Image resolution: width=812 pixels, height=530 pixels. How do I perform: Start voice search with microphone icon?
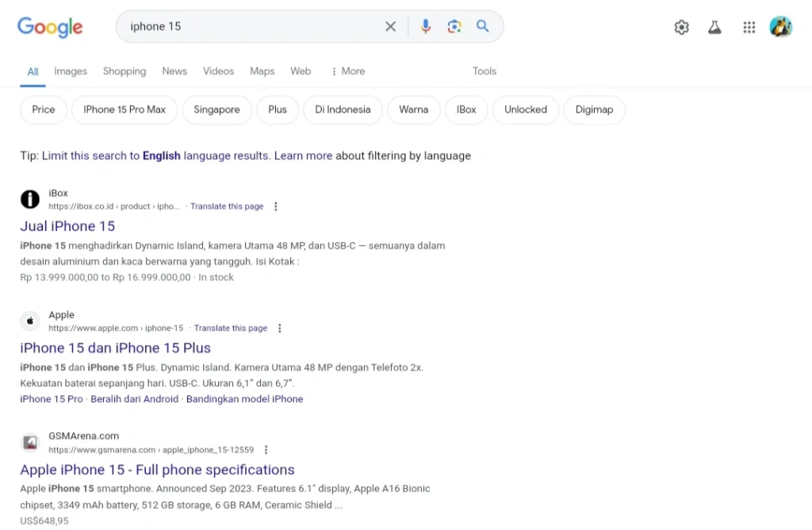[x=425, y=26]
